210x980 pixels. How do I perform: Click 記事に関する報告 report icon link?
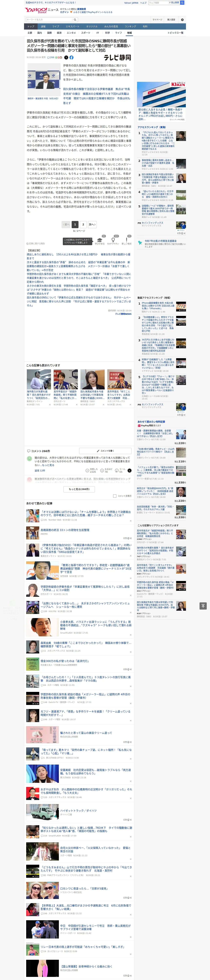tap(35, 244)
